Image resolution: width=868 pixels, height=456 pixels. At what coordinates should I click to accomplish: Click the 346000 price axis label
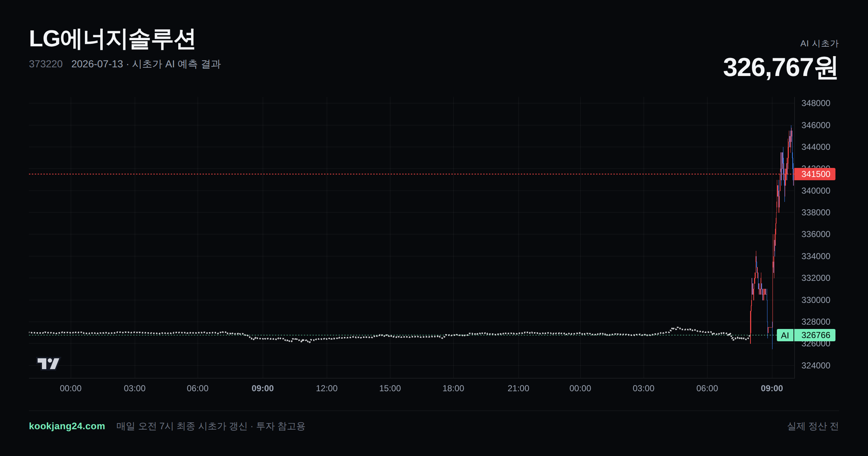click(x=816, y=125)
